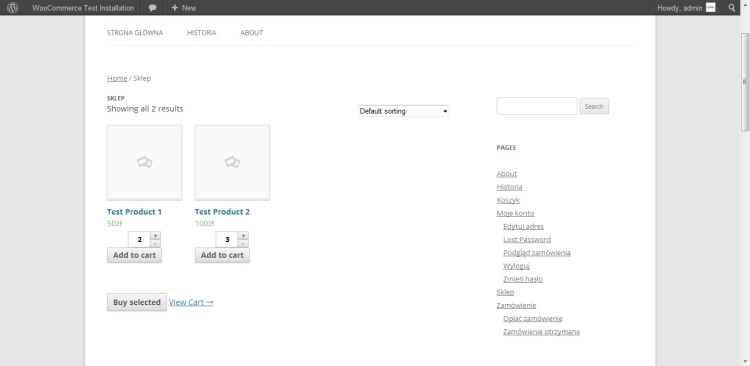Click the Wyloguj link
Image resolution: width=750 pixels, height=366 pixels.
tap(516, 266)
